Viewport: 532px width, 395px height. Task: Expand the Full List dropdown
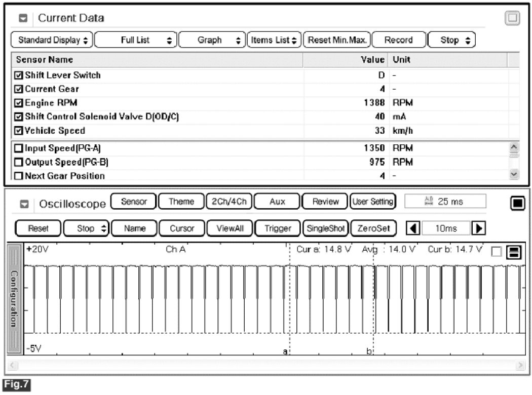coord(136,40)
